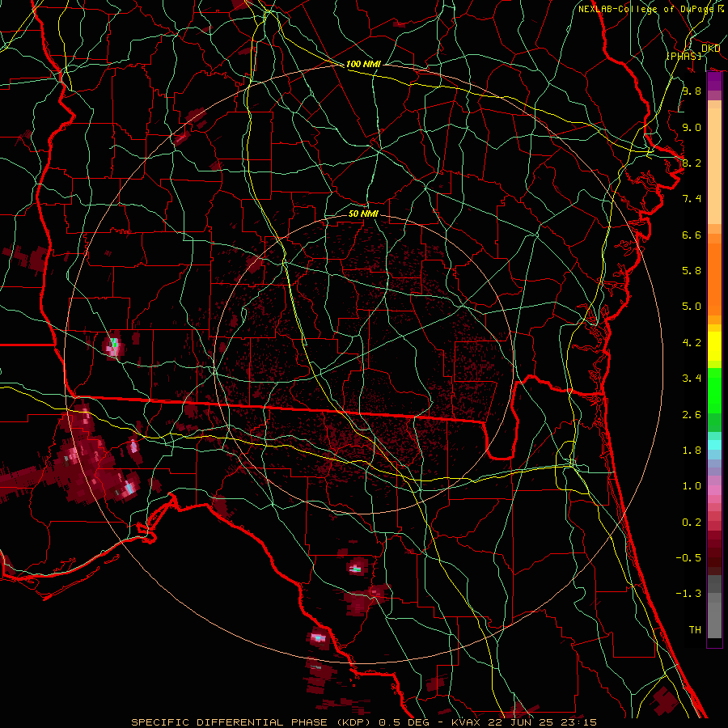Click the TH threshold label on the scale
Viewport: 728px width, 728px height.
[695, 629]
